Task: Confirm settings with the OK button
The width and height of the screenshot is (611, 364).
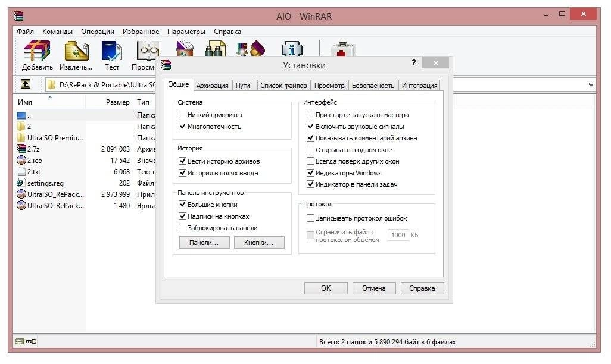Action: [x=326, y=288]
